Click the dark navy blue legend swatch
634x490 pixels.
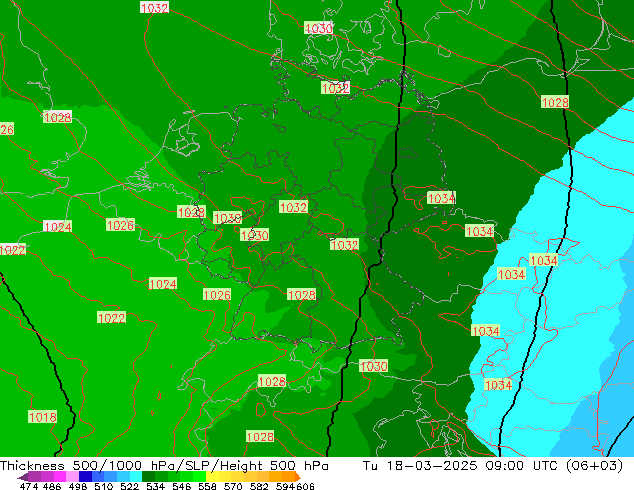[x=85, y=477]
